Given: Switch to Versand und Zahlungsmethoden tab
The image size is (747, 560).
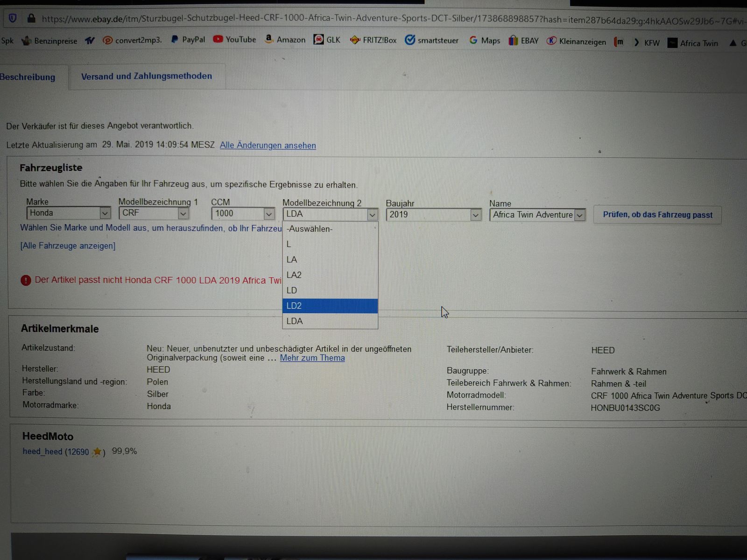Looking at the screenshot, I should [x=147, y=76].
